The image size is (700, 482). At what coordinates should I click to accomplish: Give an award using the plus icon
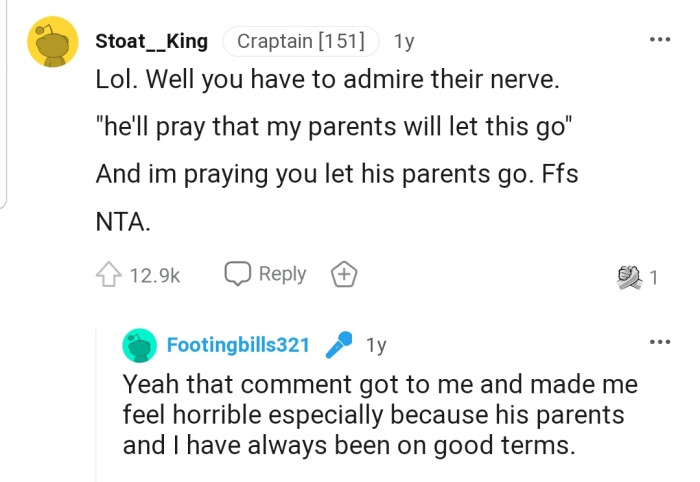(x=344, y=274)
